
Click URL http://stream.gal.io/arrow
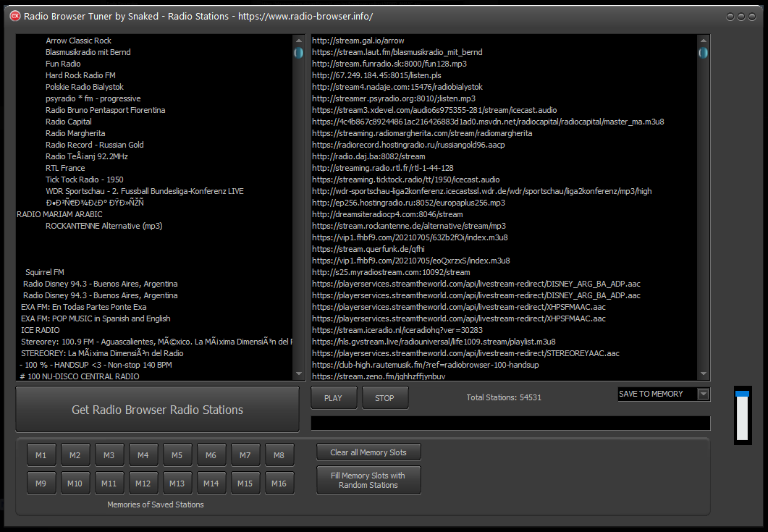[x=358, y=41]
